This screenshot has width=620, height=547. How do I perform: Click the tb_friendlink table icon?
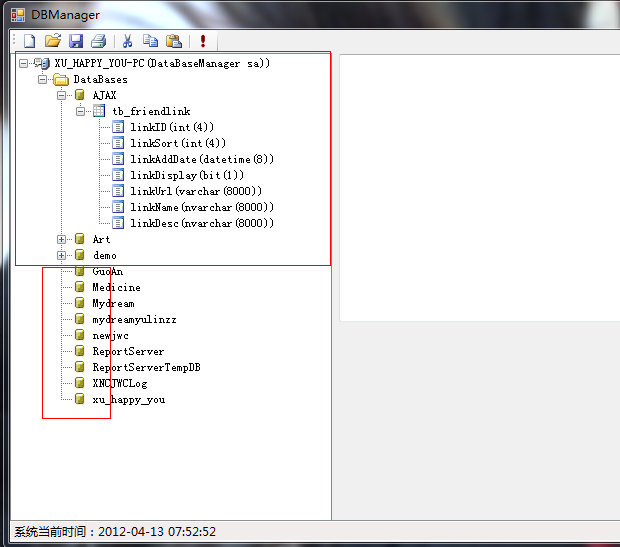point(99,111)
